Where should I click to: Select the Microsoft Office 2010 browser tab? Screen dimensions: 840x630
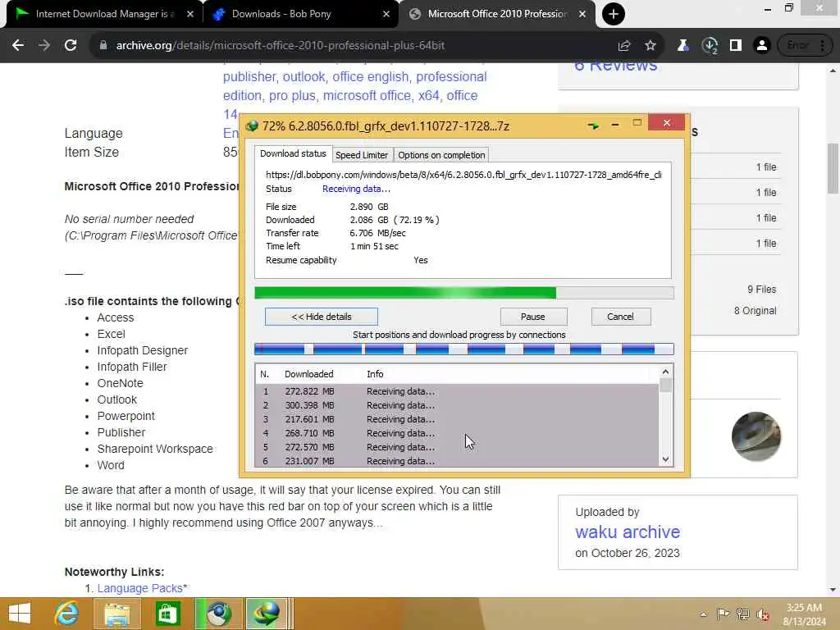pos(496,14)
